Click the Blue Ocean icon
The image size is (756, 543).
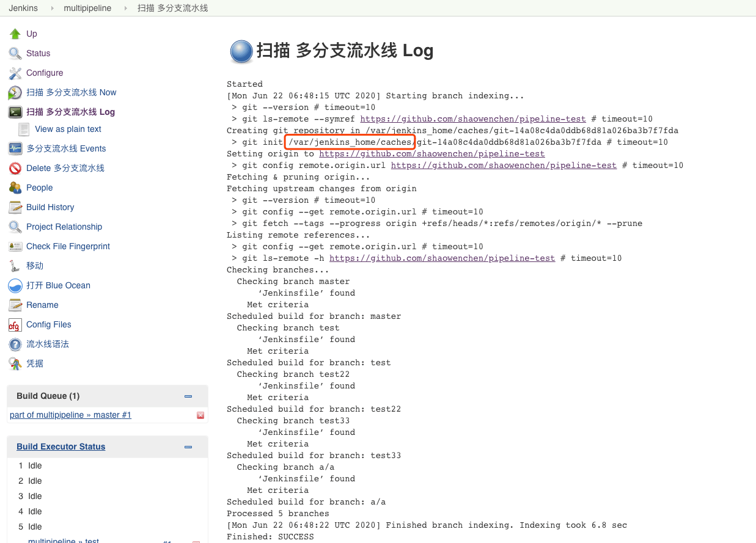(15, 285)
